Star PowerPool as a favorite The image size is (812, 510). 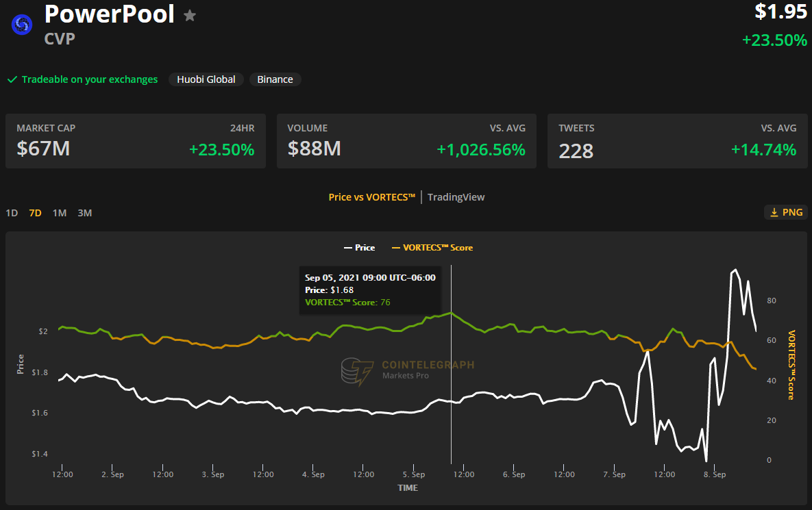pyautogui.click(x=190, y=16)
